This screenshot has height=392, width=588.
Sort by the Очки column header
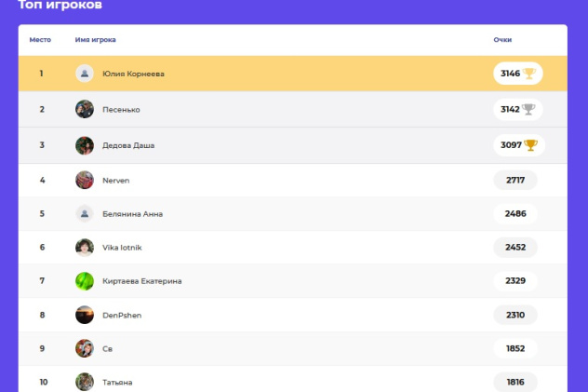pyautogui.click(x=502, y=40)
